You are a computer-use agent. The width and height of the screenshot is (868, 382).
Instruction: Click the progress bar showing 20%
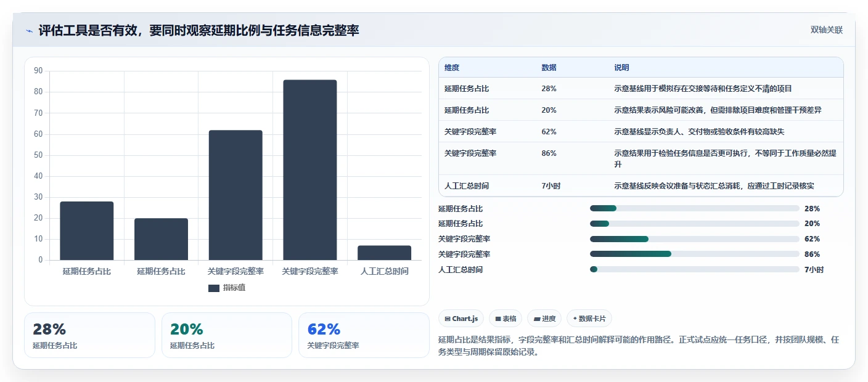695,224
